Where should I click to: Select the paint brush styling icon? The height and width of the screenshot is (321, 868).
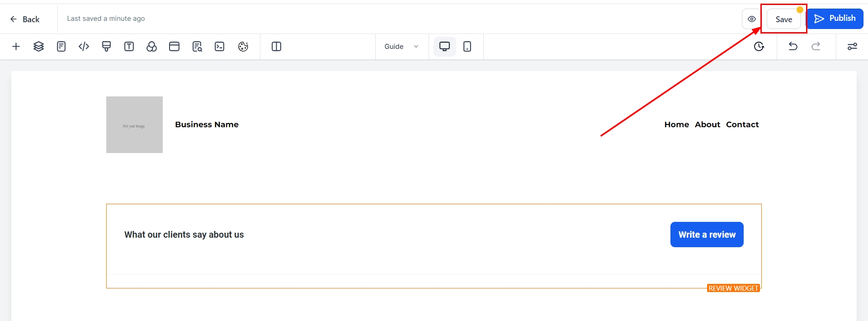[x=107, y=47]
